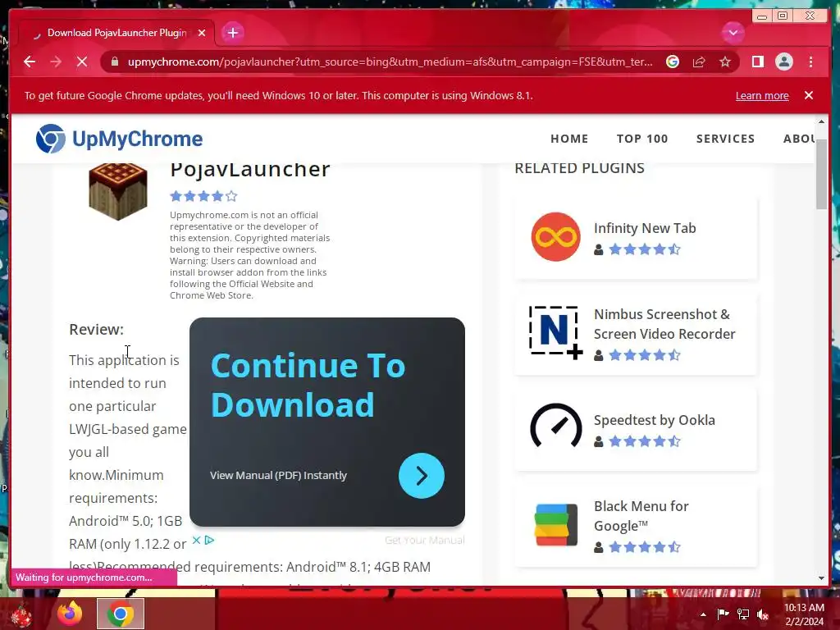Open the Chrome profile avatar
The height and width of the screenshot is (630, 840).
click(x=783, y=62)
